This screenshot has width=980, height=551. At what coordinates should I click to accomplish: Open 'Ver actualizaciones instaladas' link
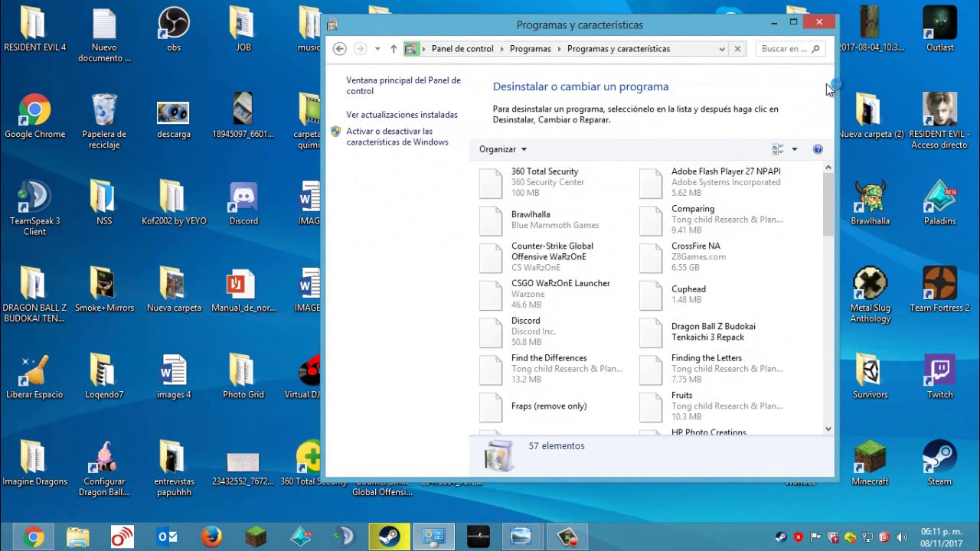pyautogui.click(x=402, y=115)
